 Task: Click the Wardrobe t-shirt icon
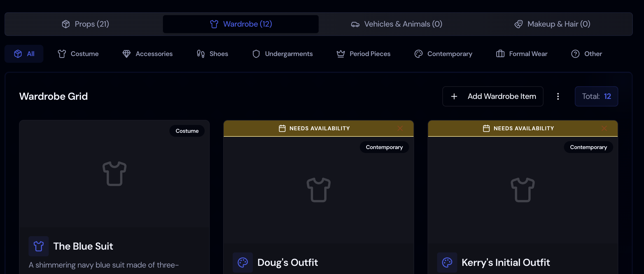pyautogui.click(x=214, y=24)
